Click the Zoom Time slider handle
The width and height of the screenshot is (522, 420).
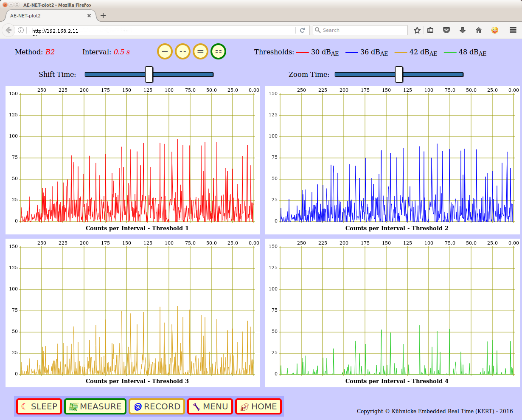[x=399, y=74]
